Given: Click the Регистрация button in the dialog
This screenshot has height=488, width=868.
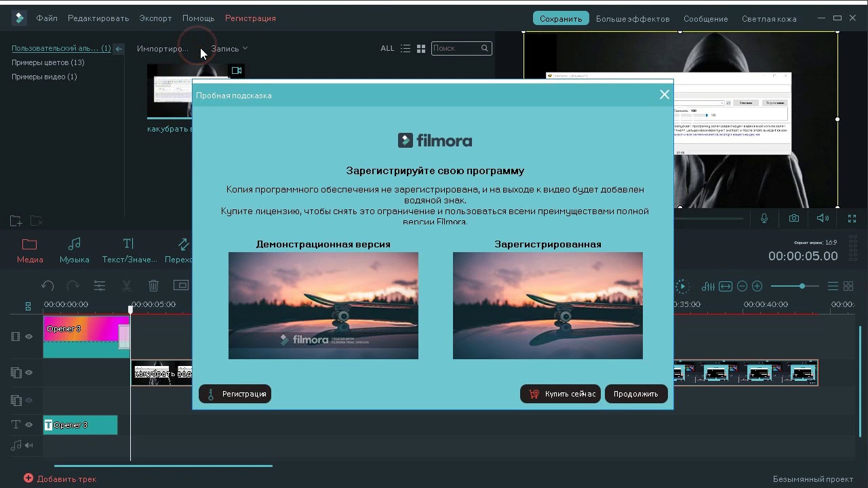Looking at the screenshot, I should 235,394.
